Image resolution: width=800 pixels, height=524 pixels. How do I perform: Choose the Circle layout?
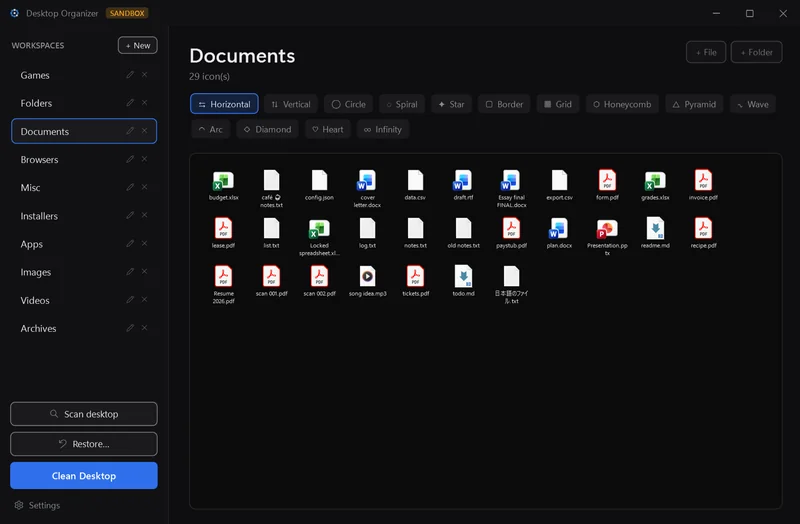tap(348, 104)
